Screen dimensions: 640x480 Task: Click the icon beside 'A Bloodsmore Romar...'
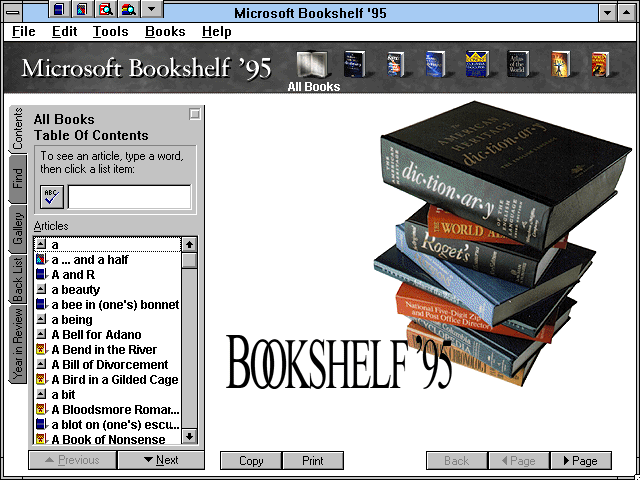(x=41, y=409)
